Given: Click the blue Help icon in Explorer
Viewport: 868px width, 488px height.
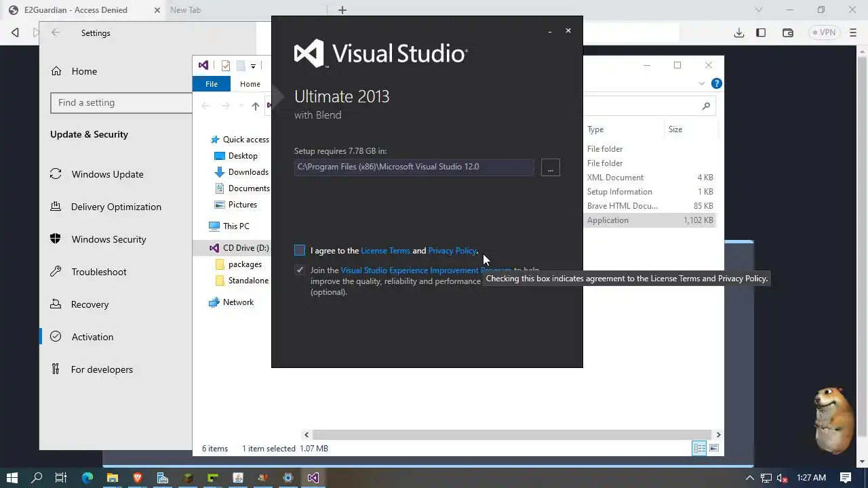Looking at the screenshot, I should pyautogui.click(x=716, y=84).
